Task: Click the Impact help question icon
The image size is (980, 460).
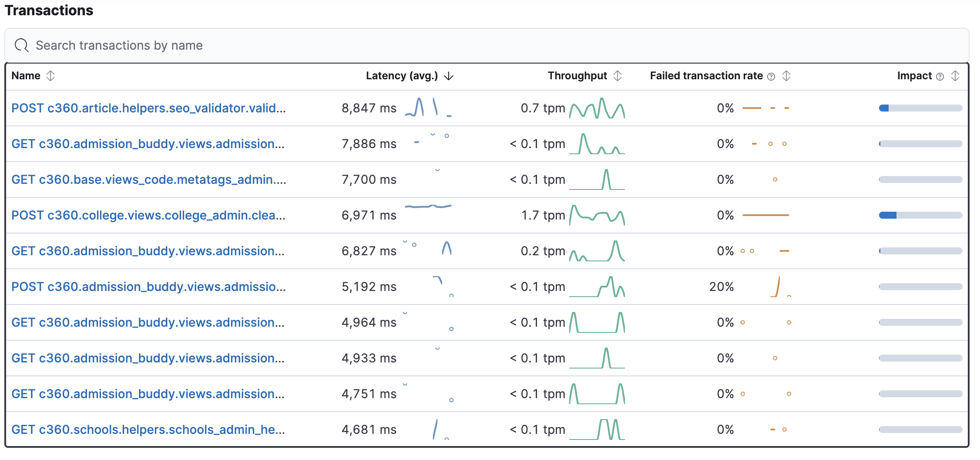Action: (940, 77)
